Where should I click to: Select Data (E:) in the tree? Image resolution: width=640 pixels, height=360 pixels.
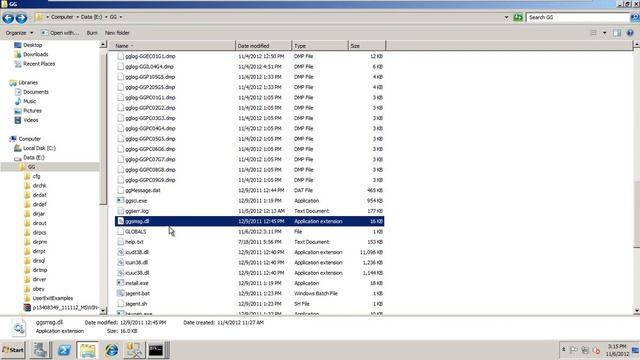pyautogui.click(x=33, y=158)
